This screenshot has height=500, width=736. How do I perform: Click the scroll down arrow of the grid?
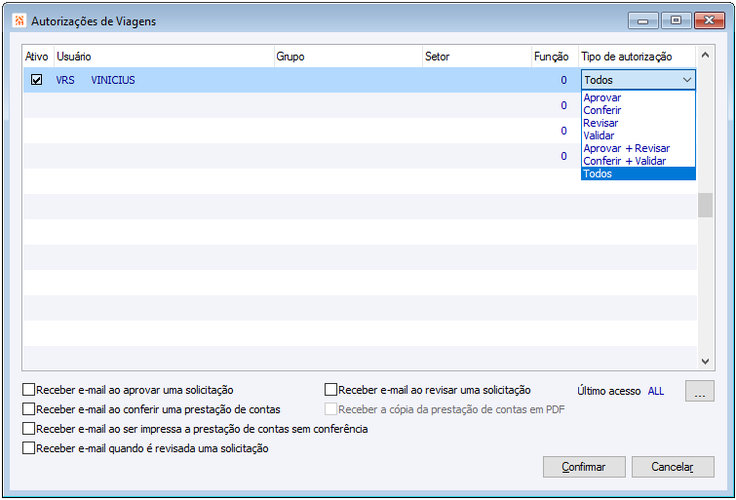(x=705, y=361)
